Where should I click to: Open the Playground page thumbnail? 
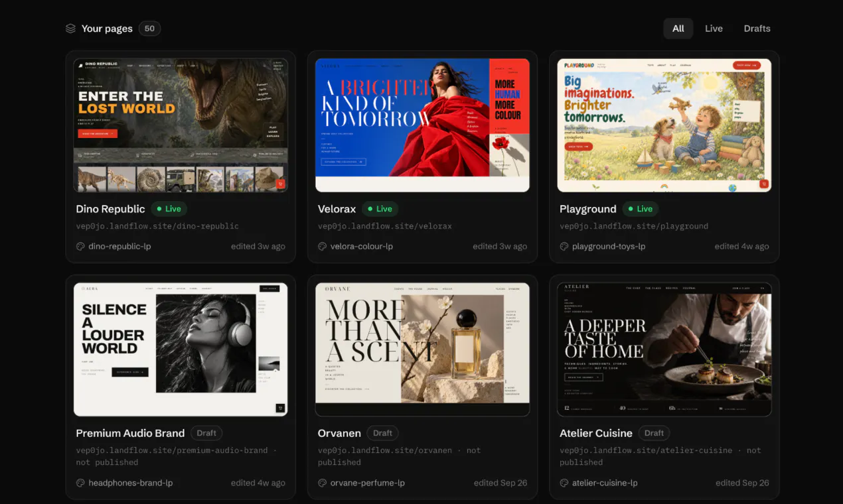(x=664, y=125)
